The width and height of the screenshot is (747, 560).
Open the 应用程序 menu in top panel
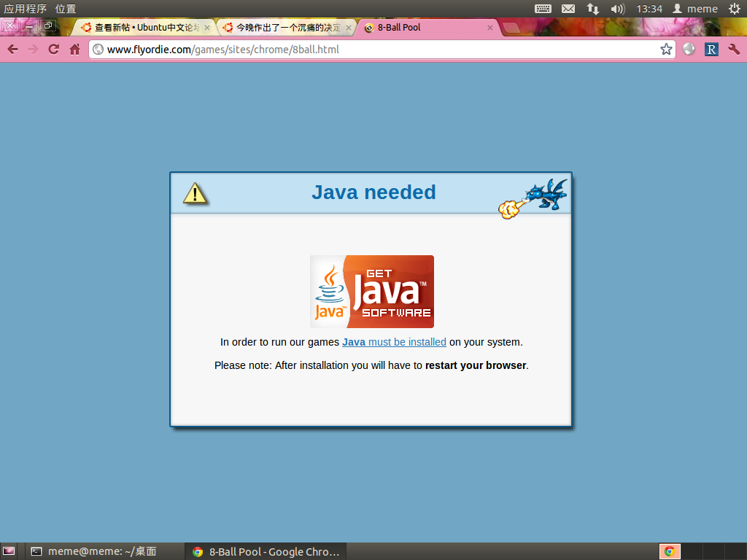pyautogui.click(x=26, y=9)
